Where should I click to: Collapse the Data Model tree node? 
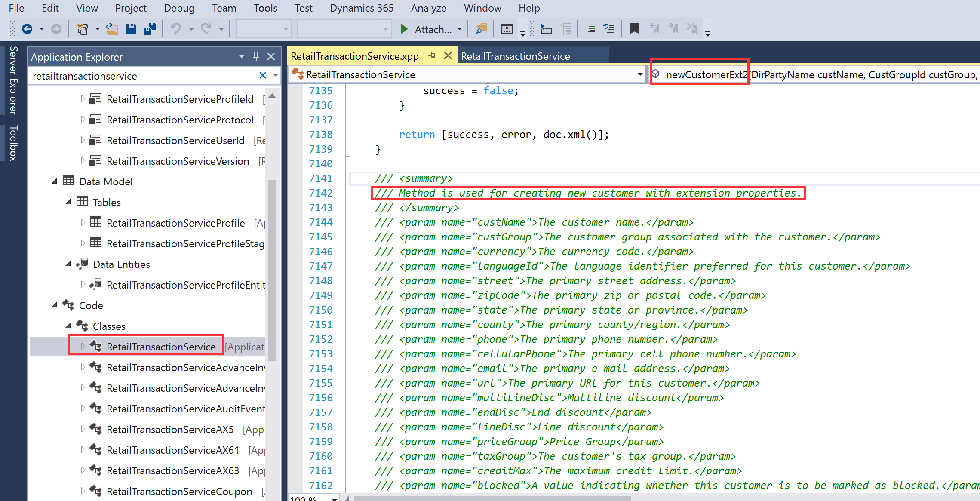[x=54, y=181]
